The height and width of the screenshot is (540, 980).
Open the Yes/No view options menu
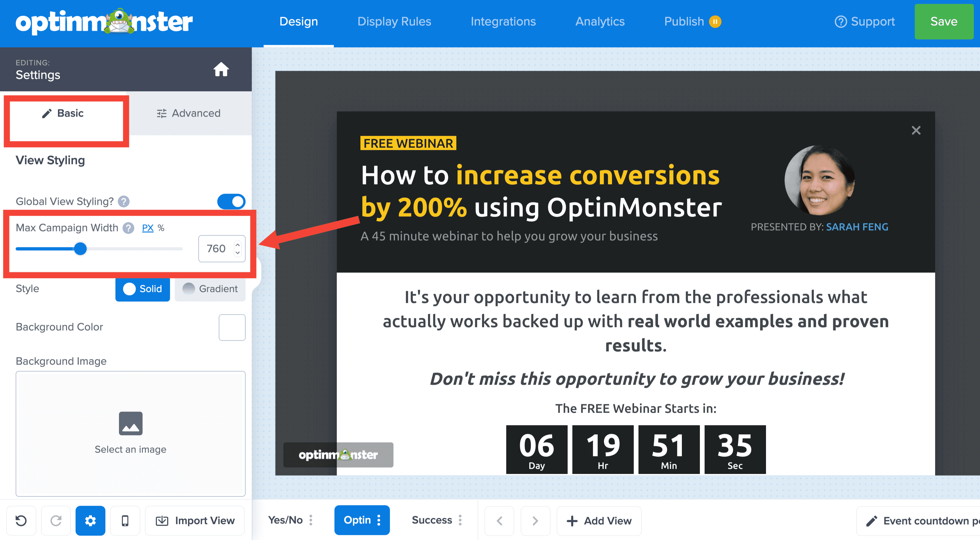click(311, 520)
